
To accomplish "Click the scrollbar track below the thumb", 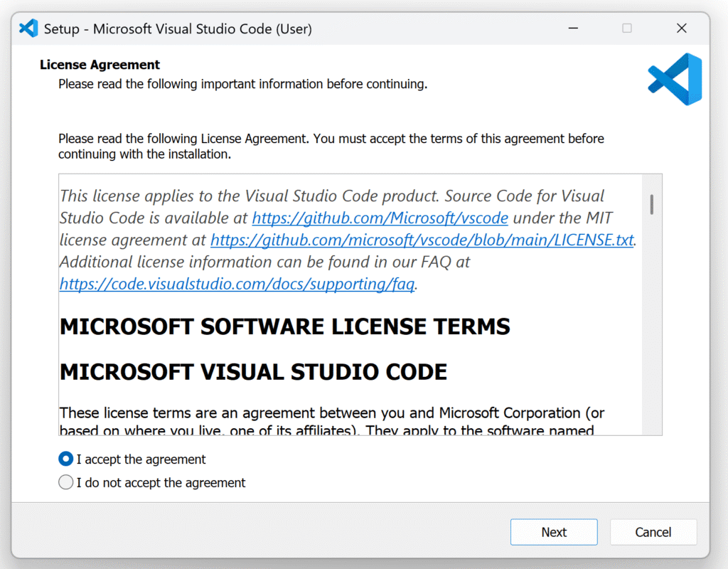I will tap(652, 325).
